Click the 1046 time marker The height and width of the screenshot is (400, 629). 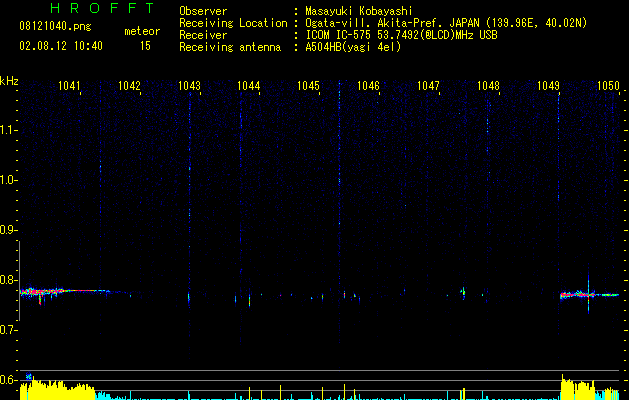pyautogui.click(x=368, y=86)
